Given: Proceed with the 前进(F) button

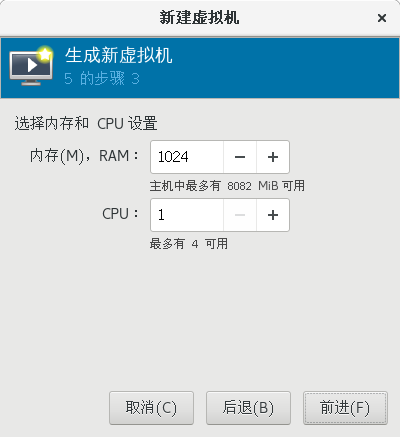Looking at the screenshot, I should tap(345, 408).
